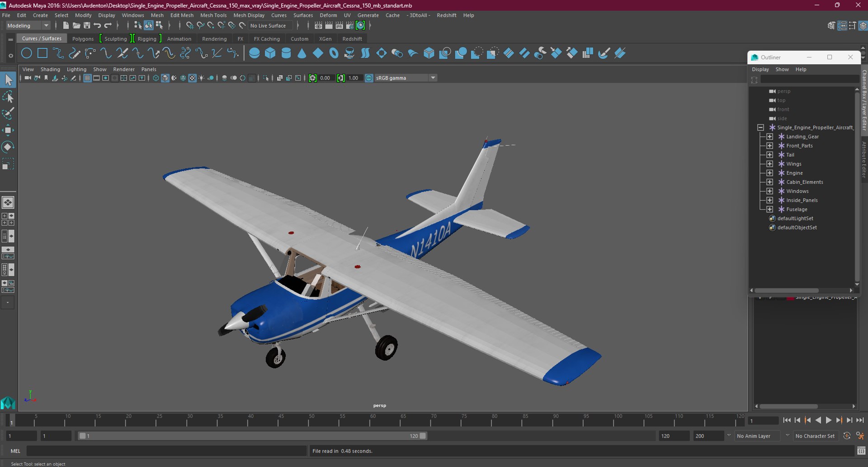The height and width of the screenshot is (467, 868).
Task: Create a NURBS cylinder from the shelf
Action: 286,53
